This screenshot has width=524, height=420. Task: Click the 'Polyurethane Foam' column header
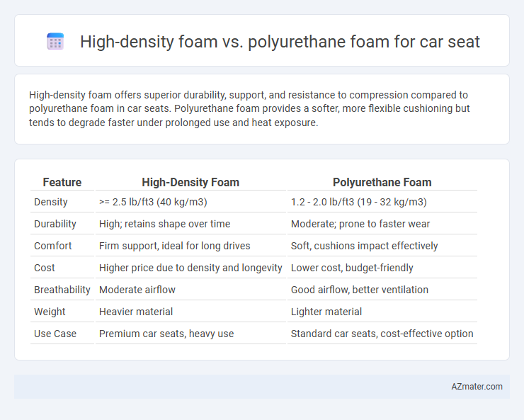pos(382,182)
